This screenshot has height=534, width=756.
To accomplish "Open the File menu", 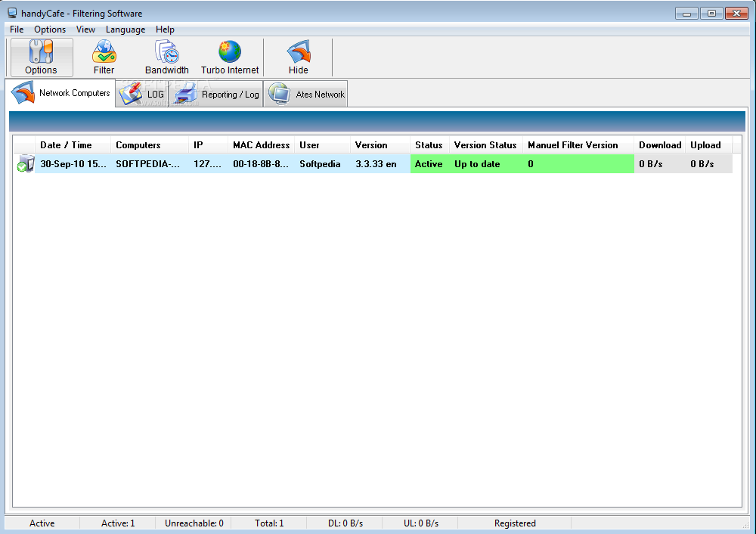I will (x=17, y=29).
